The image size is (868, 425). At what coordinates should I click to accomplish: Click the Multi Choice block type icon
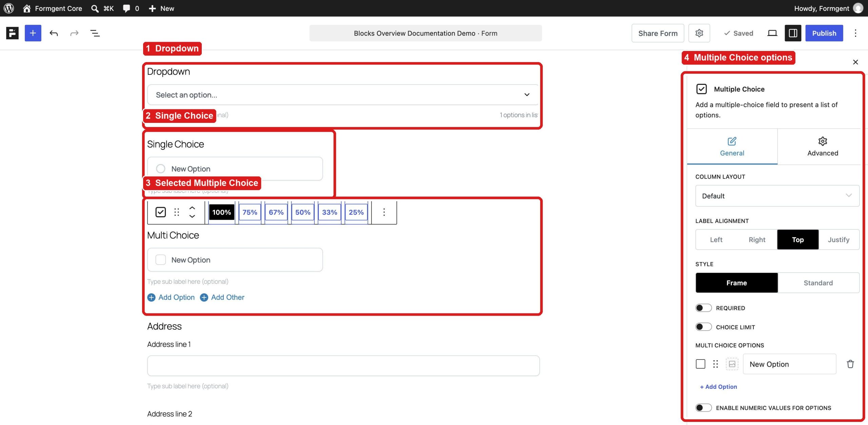(x=160, y=212)
